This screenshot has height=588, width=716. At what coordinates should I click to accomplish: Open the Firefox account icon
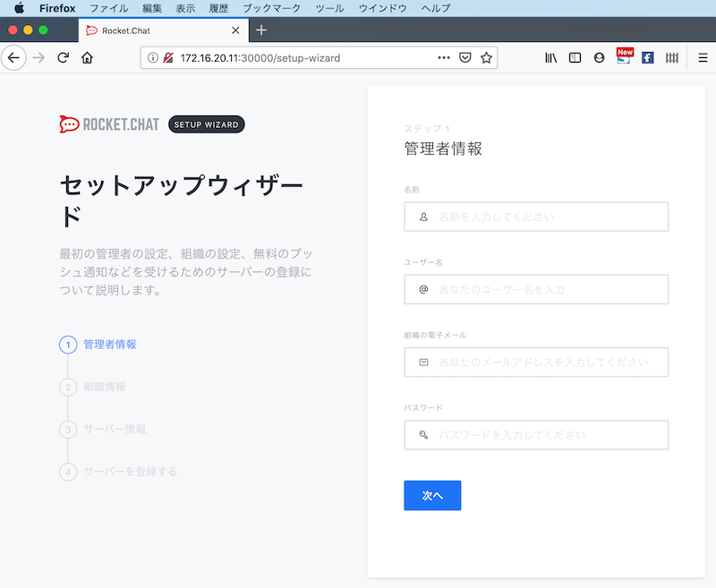point(599,58)
